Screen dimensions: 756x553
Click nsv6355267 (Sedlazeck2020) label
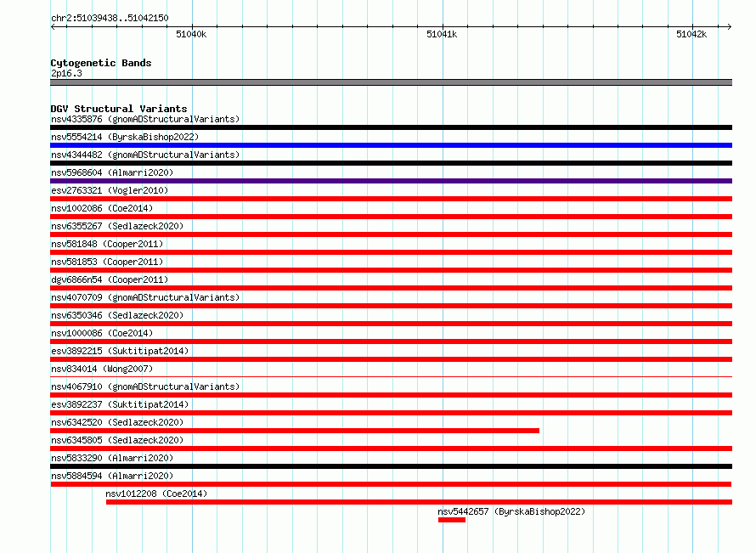coord(117,226)
